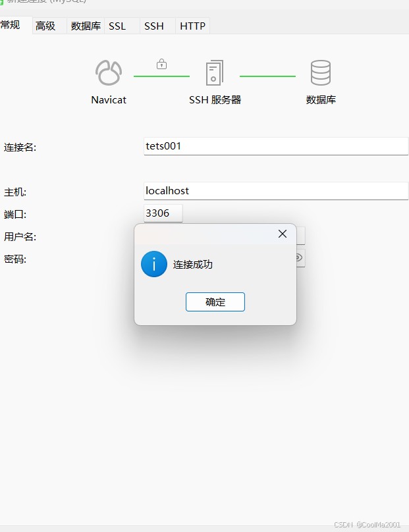409x532 pixels.
Task: Toggle password visibility eye icon
Action: [x=299, y=258]
